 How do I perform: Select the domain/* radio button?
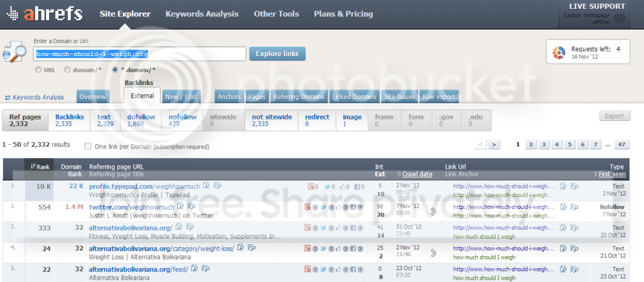(x=67, y=70)
